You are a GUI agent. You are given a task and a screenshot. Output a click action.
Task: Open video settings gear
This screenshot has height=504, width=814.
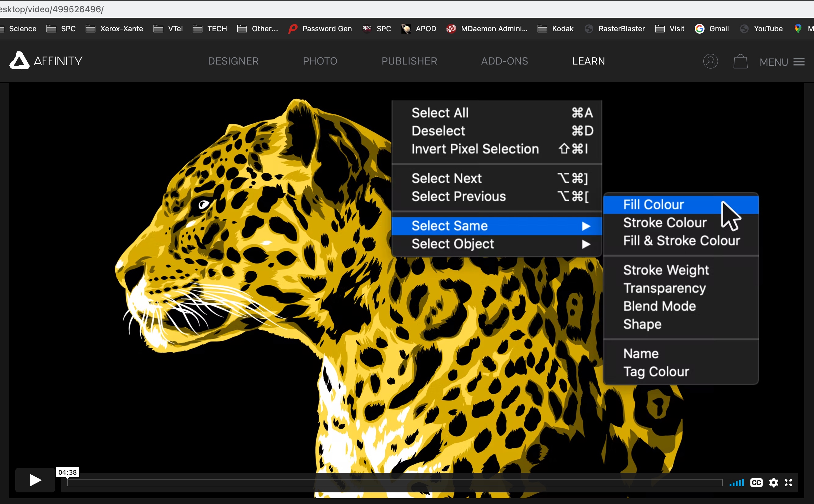pyautogui.click(x=773, y=483)
